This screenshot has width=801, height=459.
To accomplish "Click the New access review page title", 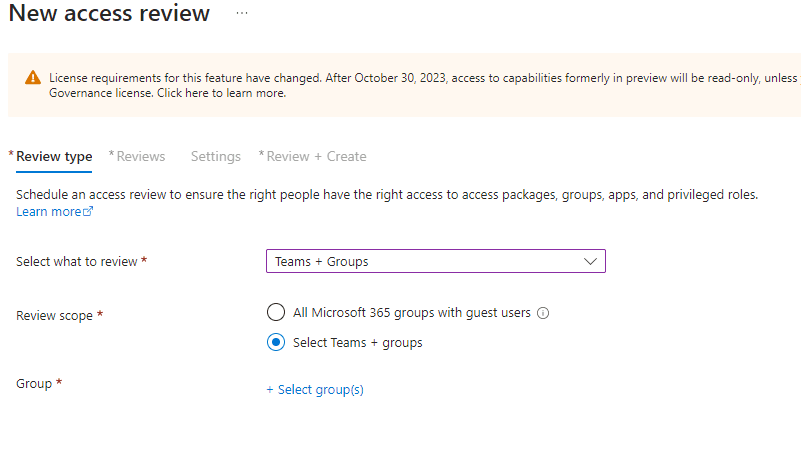I will [x=110, y=14].
